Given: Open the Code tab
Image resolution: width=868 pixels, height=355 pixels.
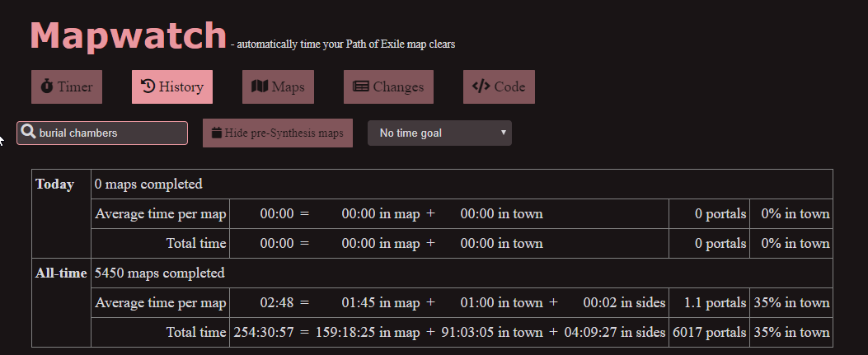Looking at the screenshot, I should click(499, 87).
